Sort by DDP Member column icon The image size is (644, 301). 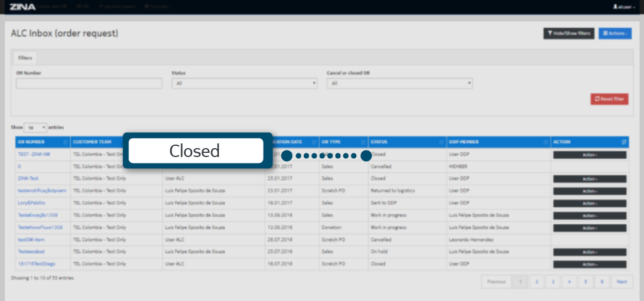coord(545,142)
